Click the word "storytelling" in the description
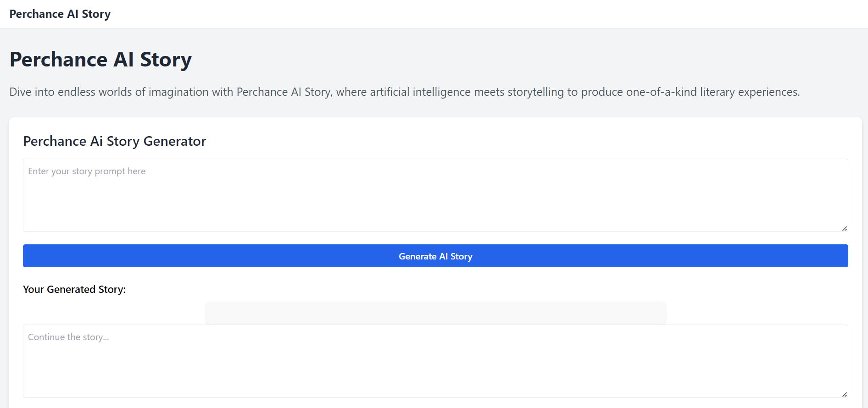868x408 pixels. [x=535, y=92]
